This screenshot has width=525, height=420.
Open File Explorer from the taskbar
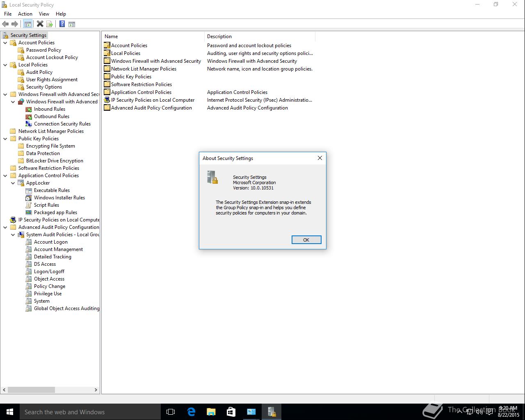tap(211, 412)
